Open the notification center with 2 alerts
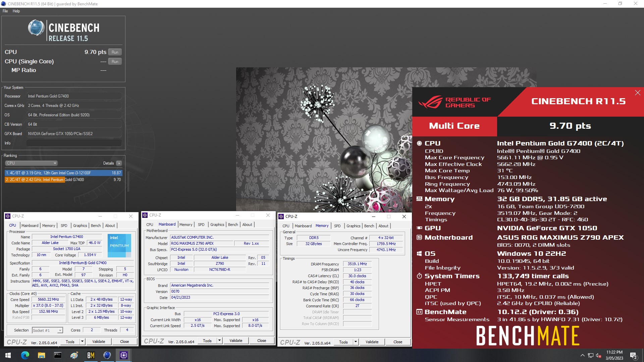644x362 pixels. (x=634, y=356)
